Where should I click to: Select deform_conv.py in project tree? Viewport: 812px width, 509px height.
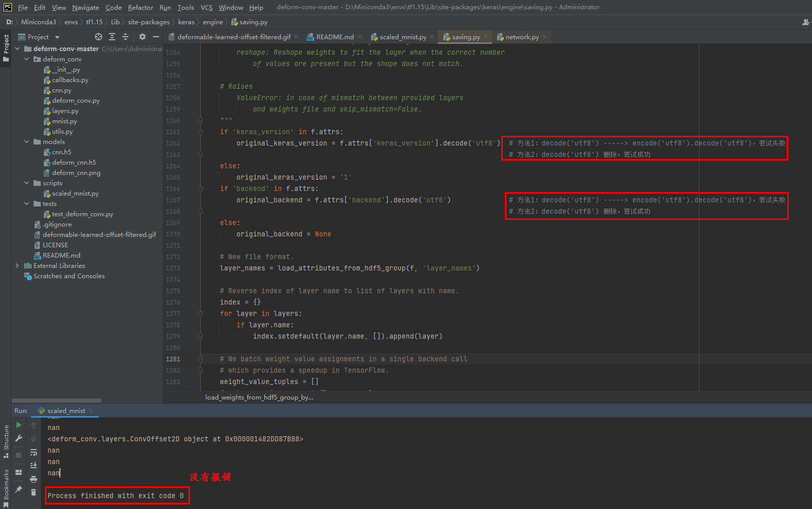[76, 100]
